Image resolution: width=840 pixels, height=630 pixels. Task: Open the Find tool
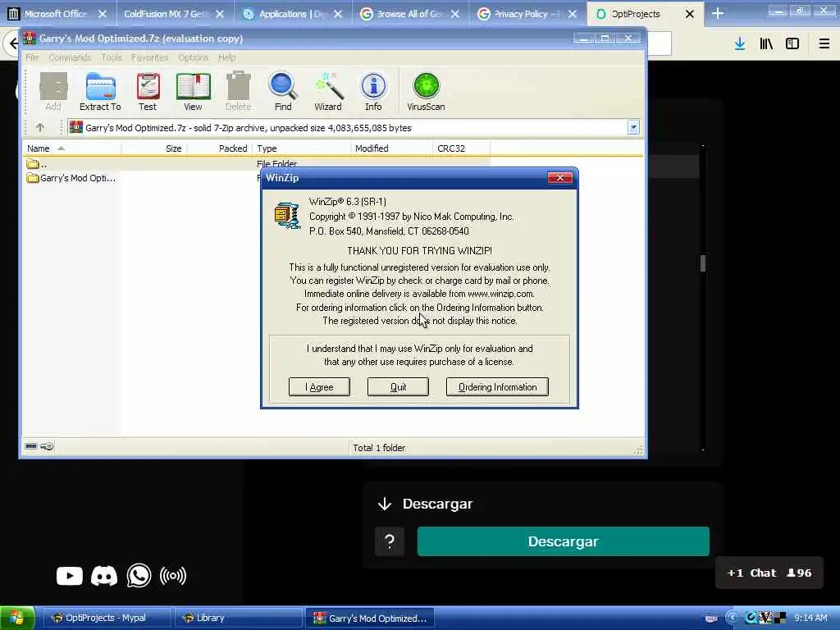[283, 92]
